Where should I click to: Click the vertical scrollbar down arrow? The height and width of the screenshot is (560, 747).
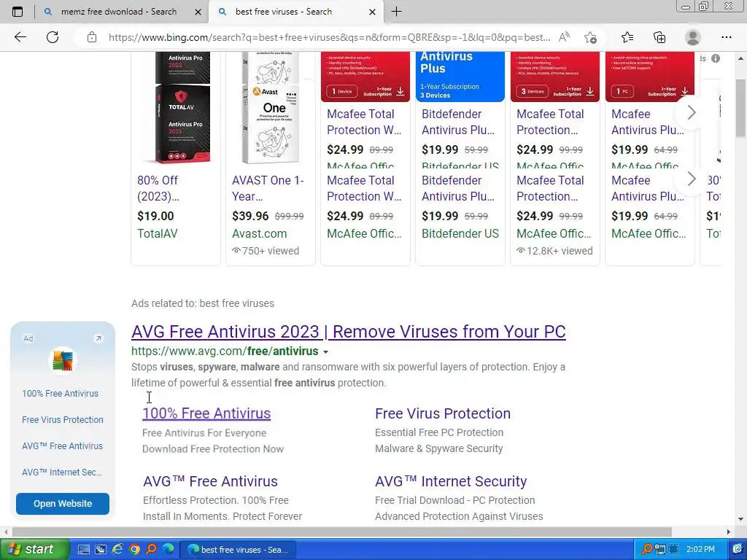click(x=741, y=519)
